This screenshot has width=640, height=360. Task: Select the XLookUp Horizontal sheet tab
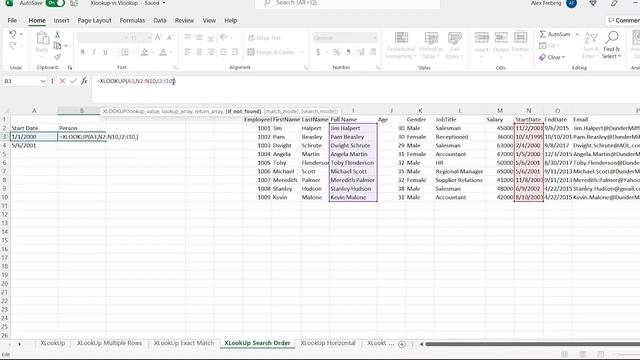328,343
